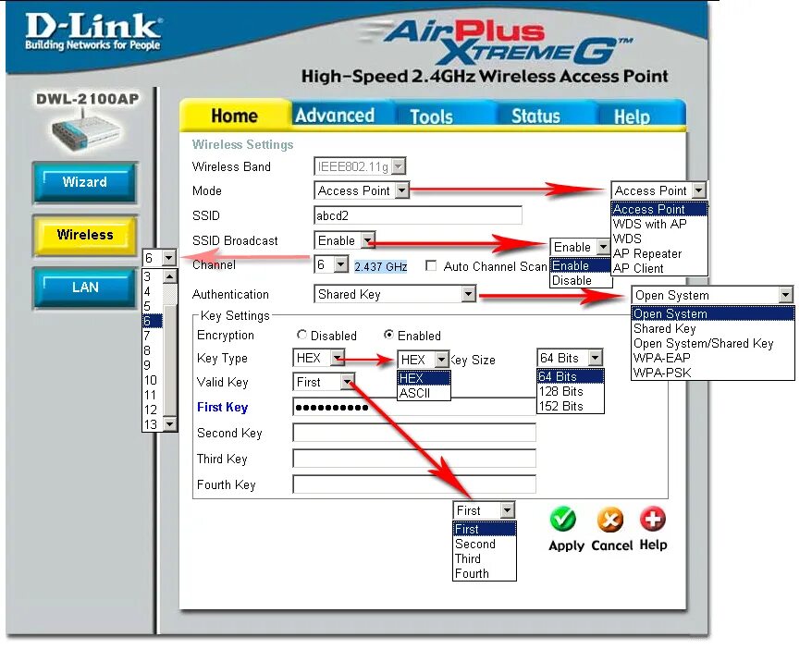
Task: Click the SSID input field containing abcd2
Action: 418,215
